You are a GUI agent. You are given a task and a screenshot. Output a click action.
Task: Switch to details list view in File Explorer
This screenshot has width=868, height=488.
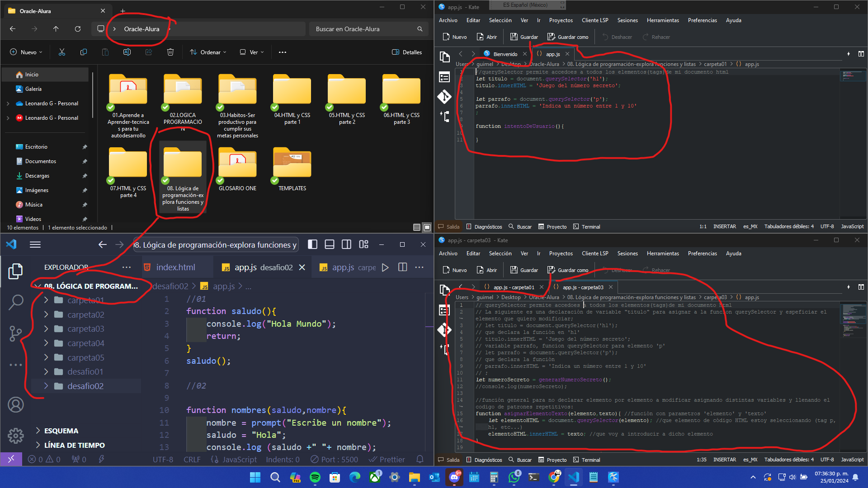417,227
